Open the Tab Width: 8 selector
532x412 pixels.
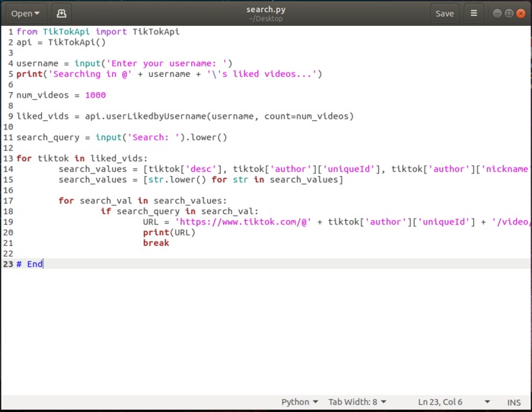[357, 402]
